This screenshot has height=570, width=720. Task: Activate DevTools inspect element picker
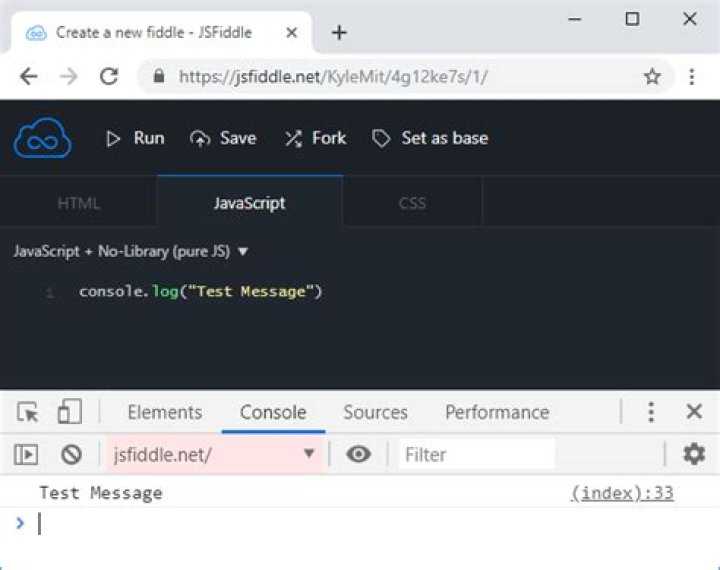click(28, 412)
